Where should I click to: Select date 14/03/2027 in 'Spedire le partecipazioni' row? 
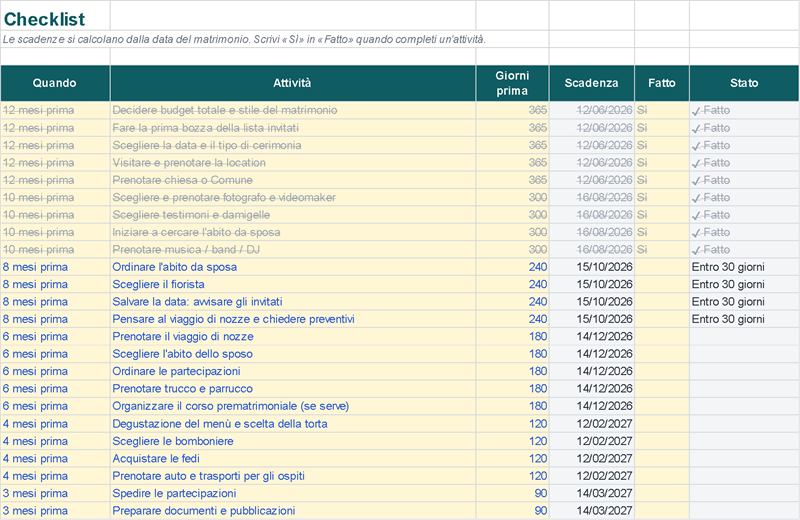592,492
